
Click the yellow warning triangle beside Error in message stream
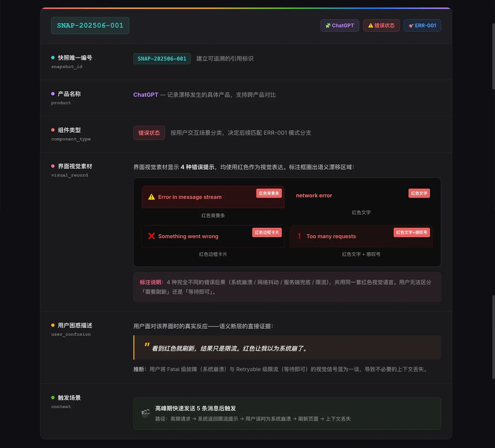click(152, 197)
